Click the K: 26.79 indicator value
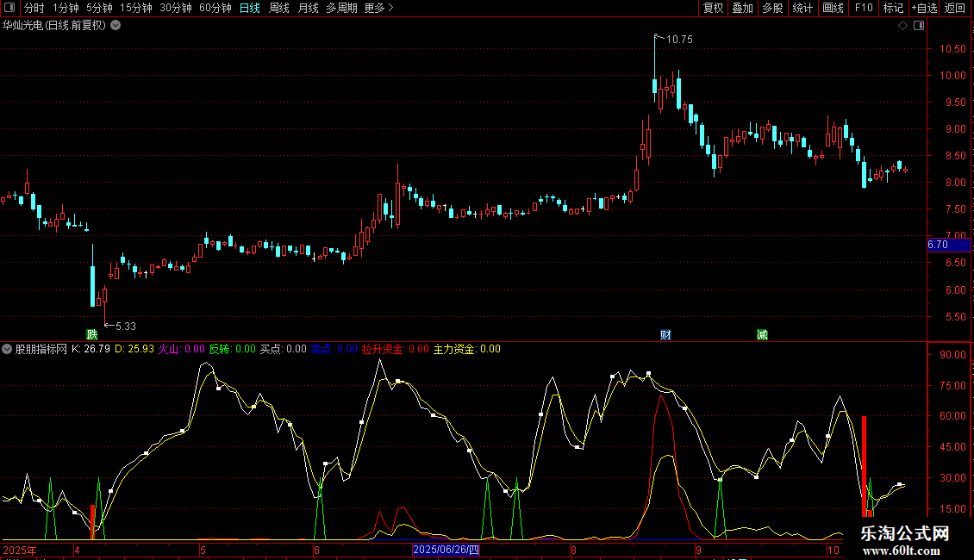The height and width of the screenshot is (560, 974). click(x=91, y=349)
